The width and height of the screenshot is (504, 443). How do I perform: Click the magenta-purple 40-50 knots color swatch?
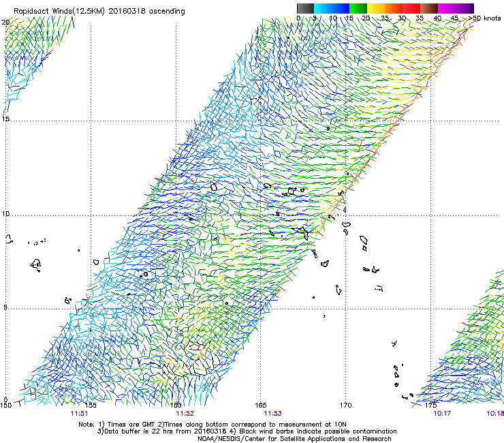click(456, 8)
